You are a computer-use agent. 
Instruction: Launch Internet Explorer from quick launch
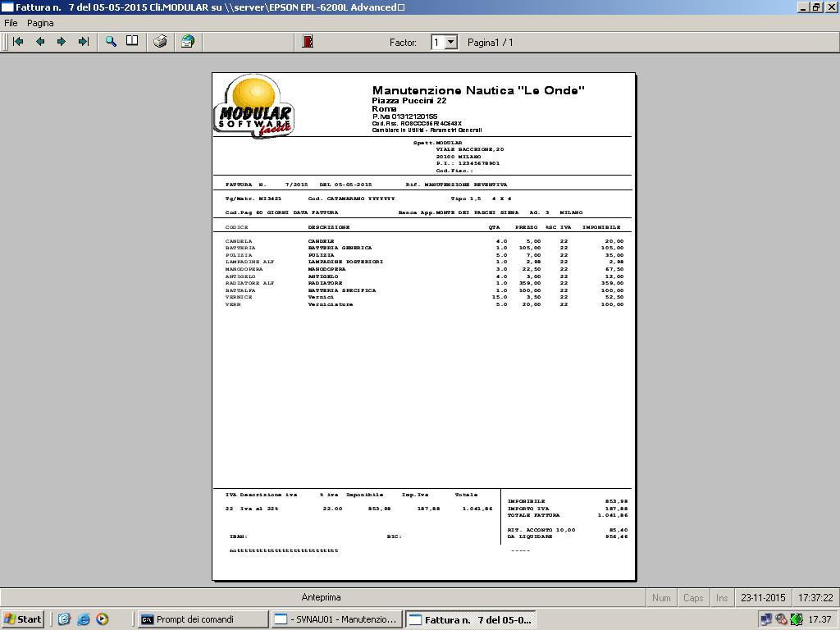click(83, 619)
